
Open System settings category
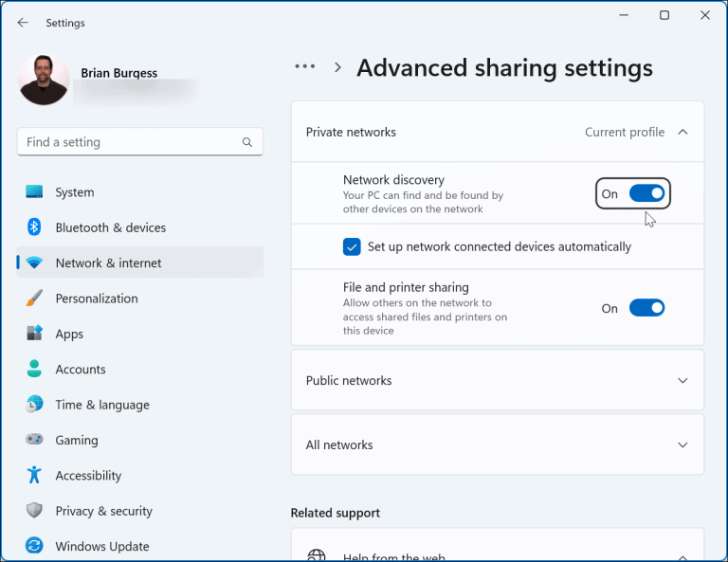139,192
